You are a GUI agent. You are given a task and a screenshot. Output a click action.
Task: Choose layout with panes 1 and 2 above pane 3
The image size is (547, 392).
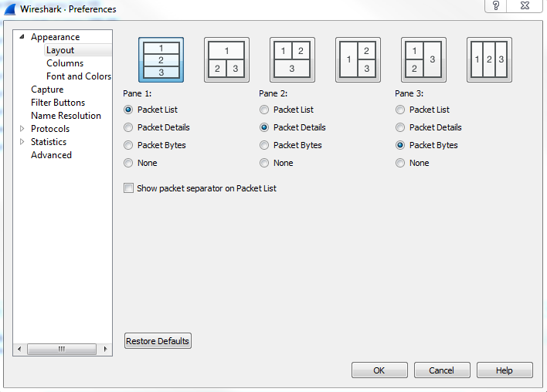click(292, 60)
